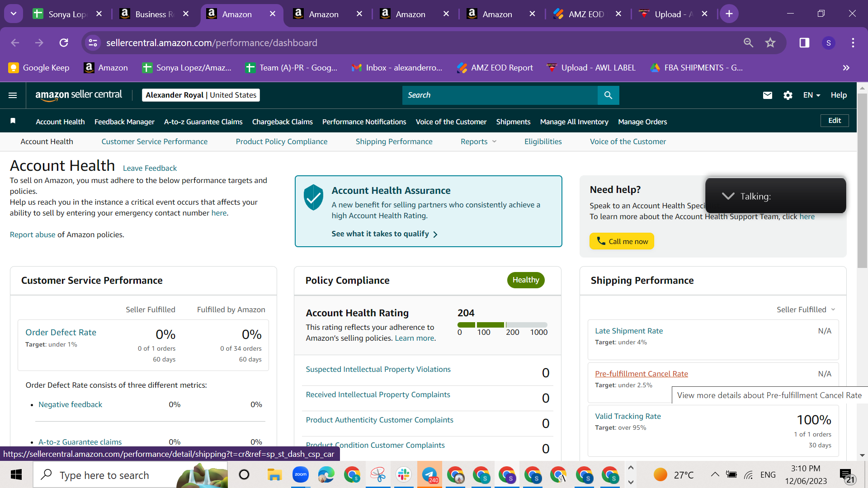Viewport: 868px width, 488px height.
Task: Open the Chrome profile avatar
Action: click(829, 42)
